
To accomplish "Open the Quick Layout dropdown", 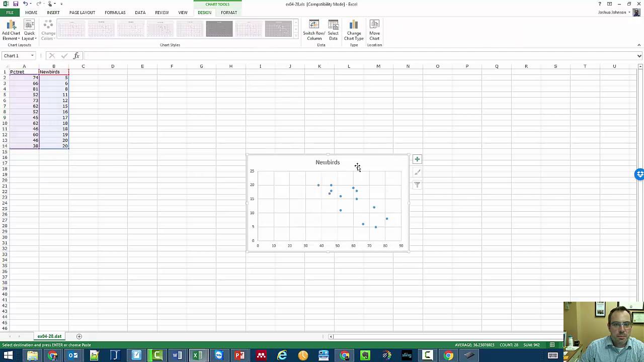I will (29, 30).
